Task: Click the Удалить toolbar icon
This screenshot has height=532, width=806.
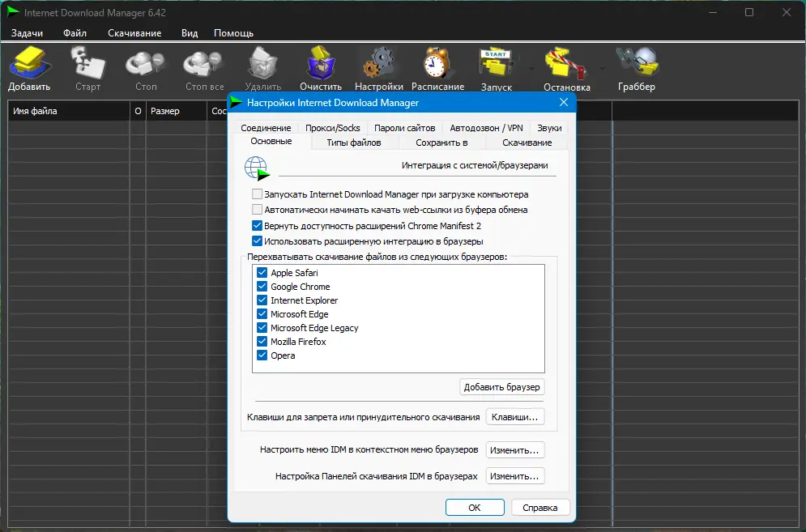Action: (x=262, y=62)
